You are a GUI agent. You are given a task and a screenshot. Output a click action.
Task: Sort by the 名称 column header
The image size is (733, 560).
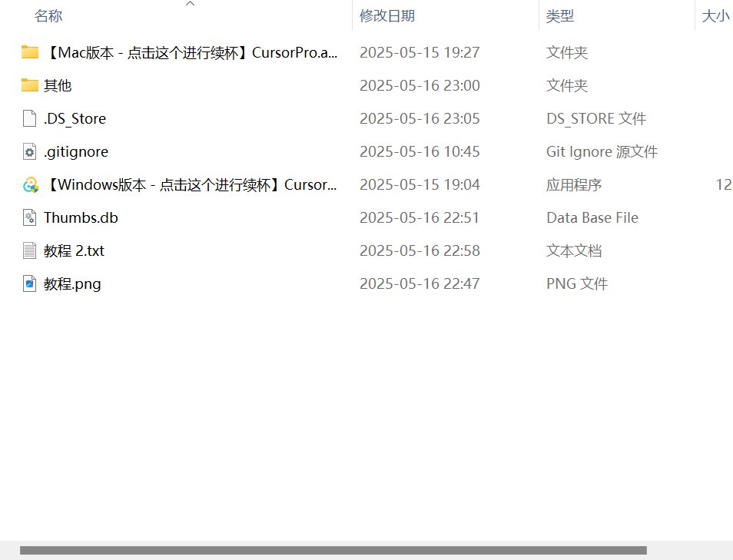[48, 16]
